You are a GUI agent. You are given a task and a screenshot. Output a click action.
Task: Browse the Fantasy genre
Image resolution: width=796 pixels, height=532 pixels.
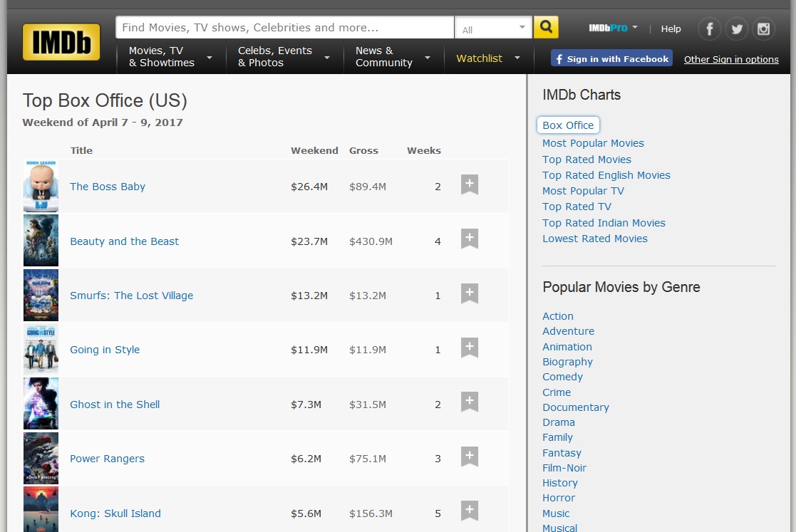pos(562,454)
